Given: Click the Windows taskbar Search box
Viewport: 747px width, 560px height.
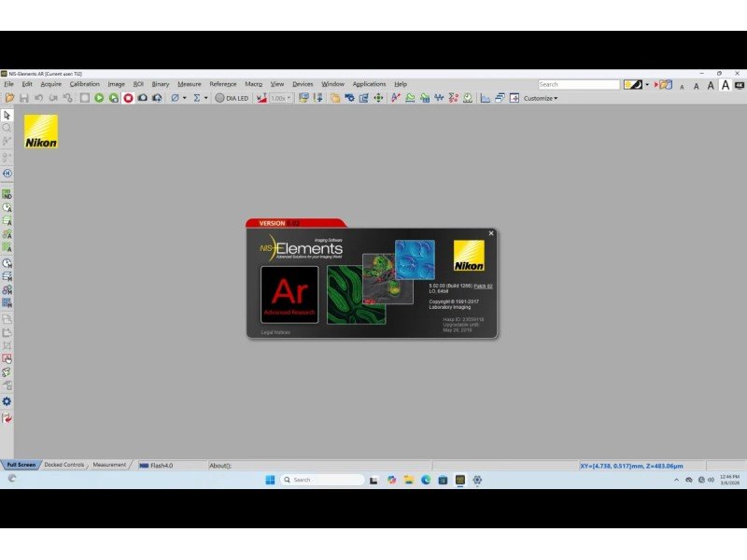Looking at the screenshot, I should [x=322, y=480].
